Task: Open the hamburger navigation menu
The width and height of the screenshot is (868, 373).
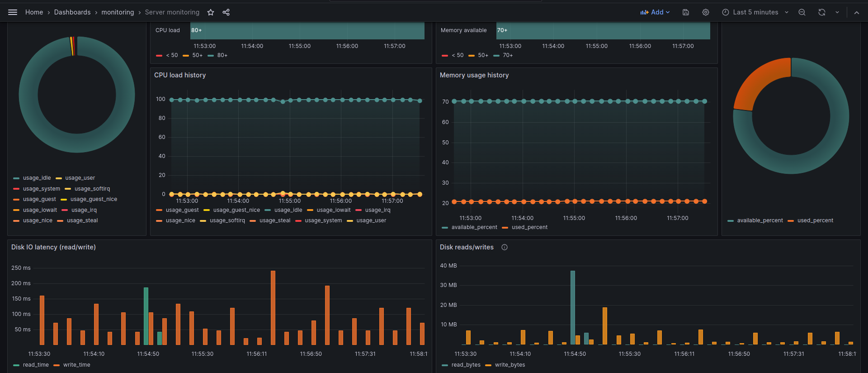Action: click(13, 12)
